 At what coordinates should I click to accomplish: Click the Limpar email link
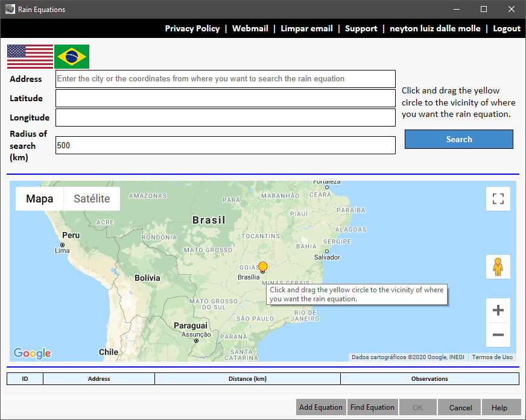click(x=306, y=28)
